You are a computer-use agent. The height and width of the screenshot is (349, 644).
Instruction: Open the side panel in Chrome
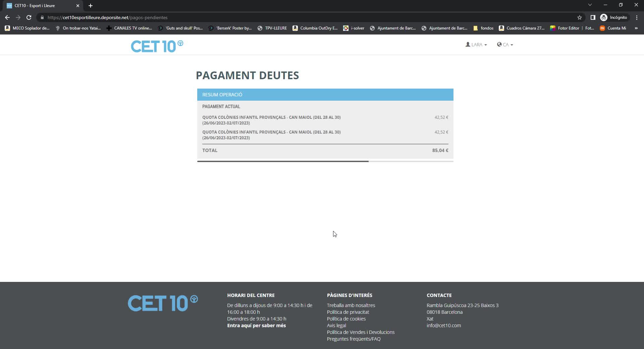coord(592,17)
